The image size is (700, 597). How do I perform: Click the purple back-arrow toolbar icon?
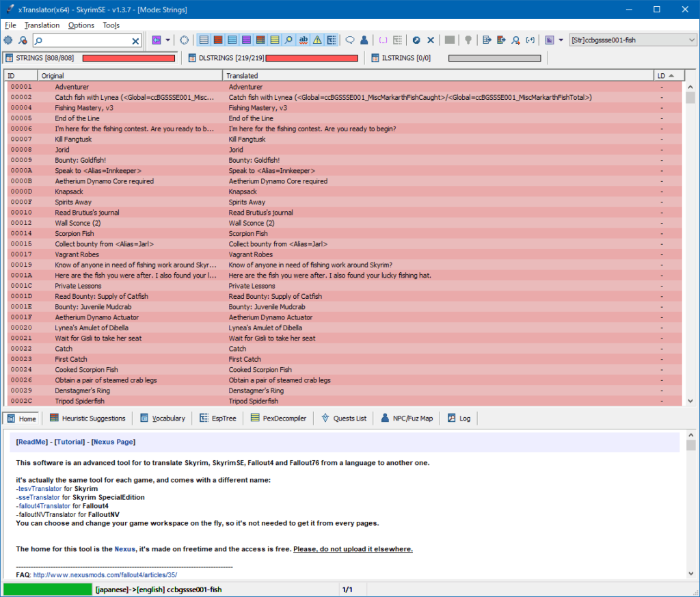(x=157, y=40)
